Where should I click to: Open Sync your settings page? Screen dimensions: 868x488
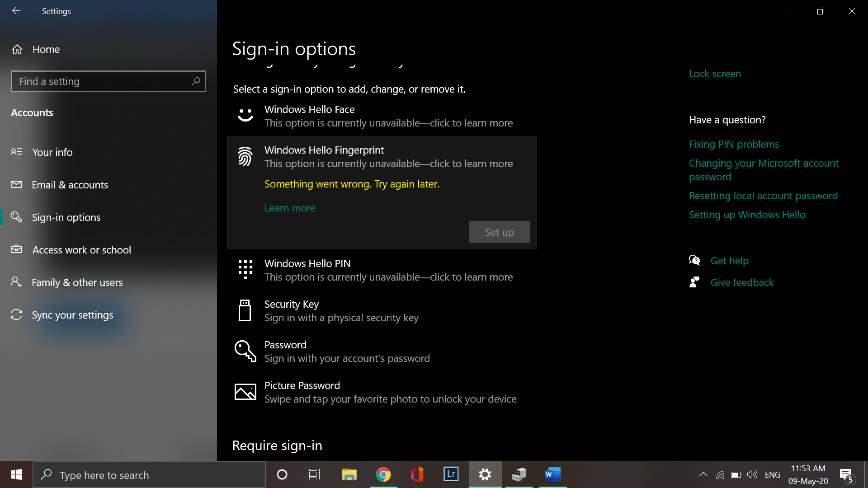tap(108, 315)
